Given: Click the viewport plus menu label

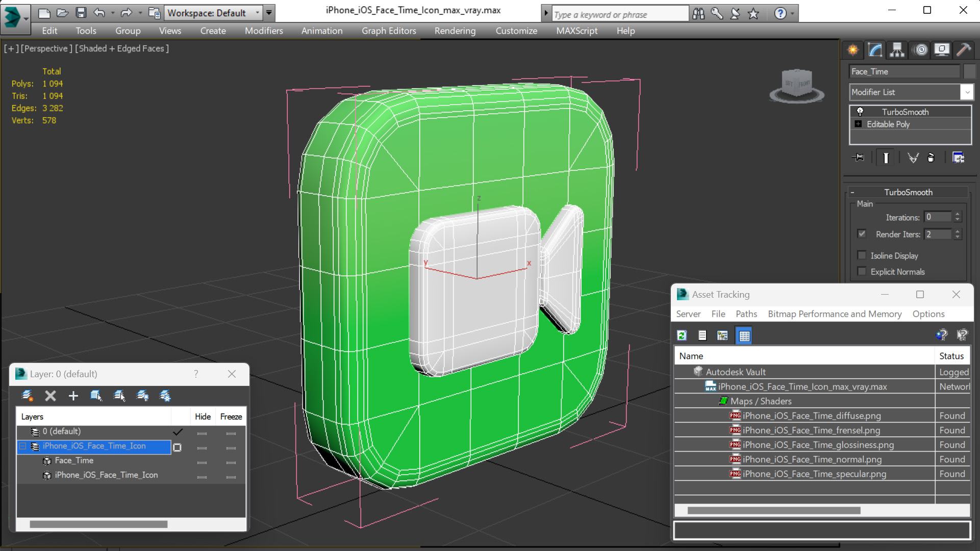Looking at the screenshot, I should [x=11, y=48].
